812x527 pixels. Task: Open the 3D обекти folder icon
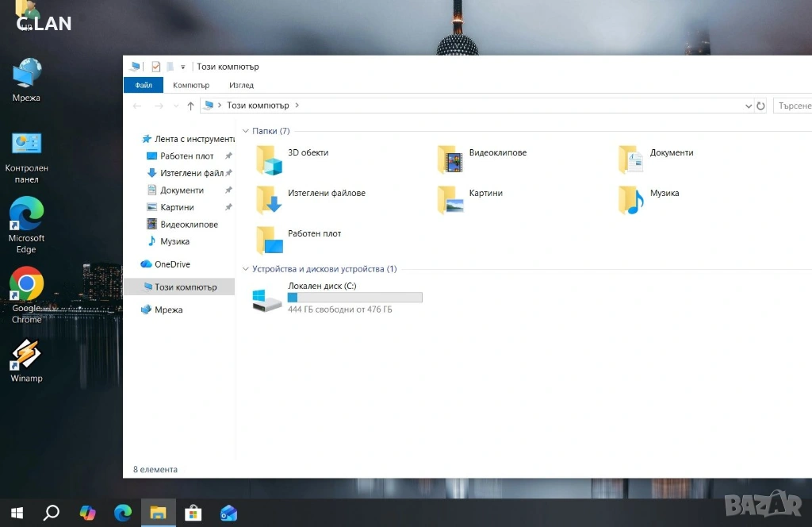[270, 160]
